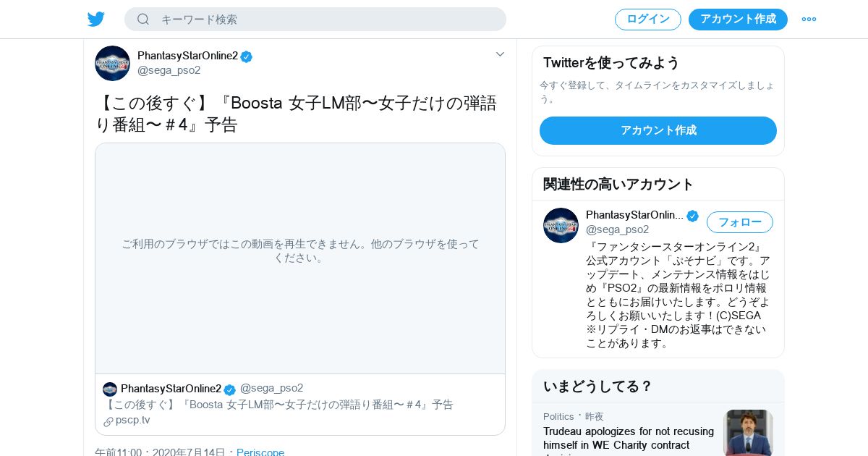Click the Twitter bird logo
The height and width of the screenshot is (456, 868).
click(x=96, y=19)
